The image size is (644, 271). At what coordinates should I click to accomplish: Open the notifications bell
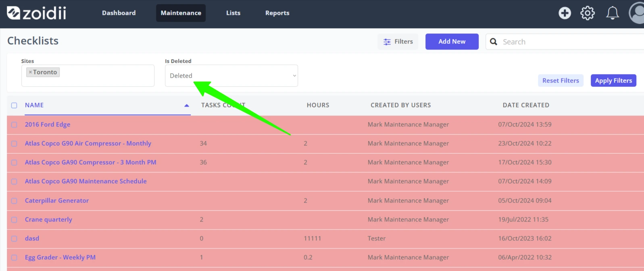(613, 13)
